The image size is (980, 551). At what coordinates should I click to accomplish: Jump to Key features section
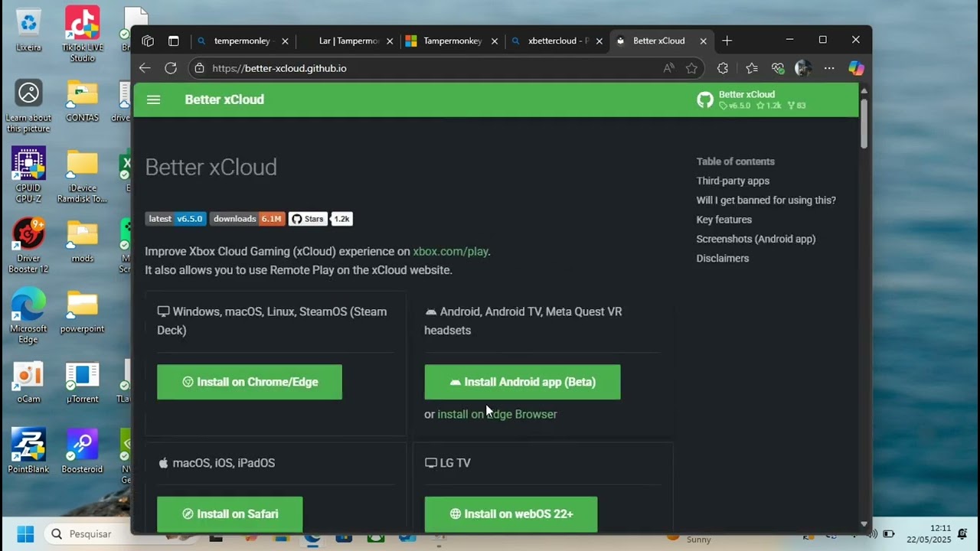point(724,220)
